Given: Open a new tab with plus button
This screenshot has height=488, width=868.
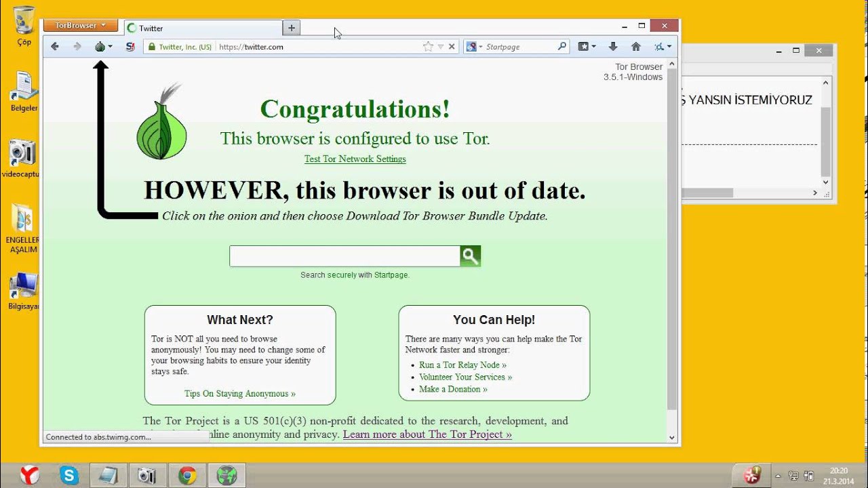Looking at the screenshot, I should [292, 28].
